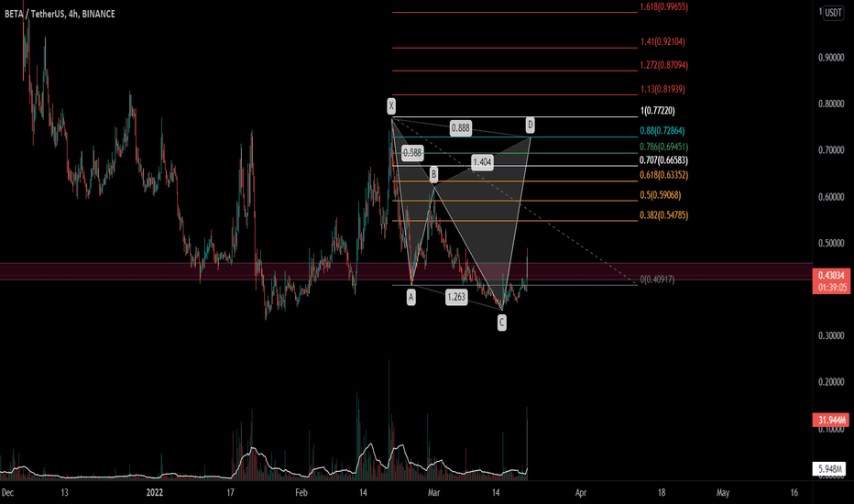Viewport: 854px width, 504px height.
Task: Click the 0.30000 price axis label
Action: 831,335
